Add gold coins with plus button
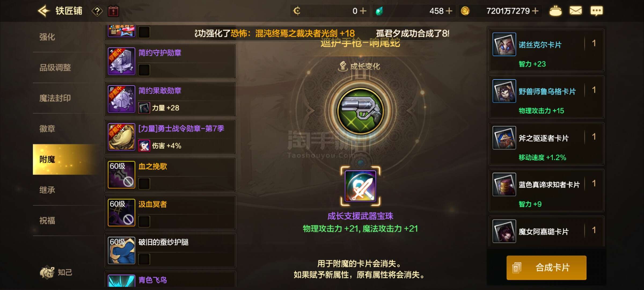The height and width of the screenshot is (290, 644). (535, 11)
